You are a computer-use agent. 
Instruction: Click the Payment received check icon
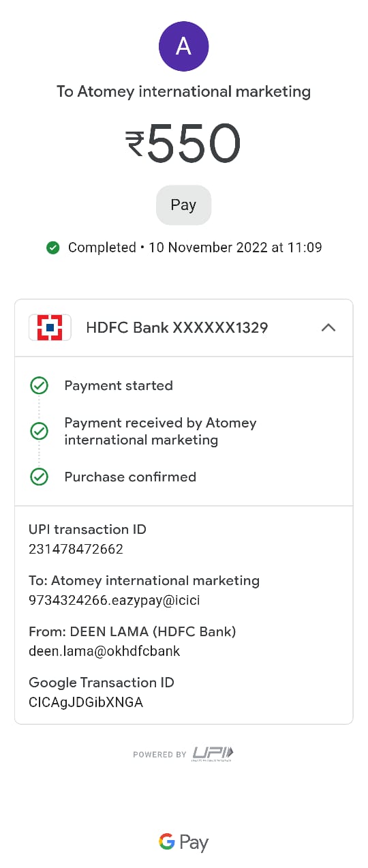[40, 431]
